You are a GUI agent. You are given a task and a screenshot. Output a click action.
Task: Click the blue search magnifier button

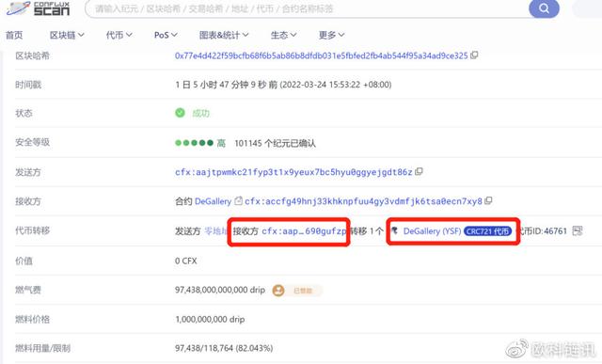click(x=544, y=8)
